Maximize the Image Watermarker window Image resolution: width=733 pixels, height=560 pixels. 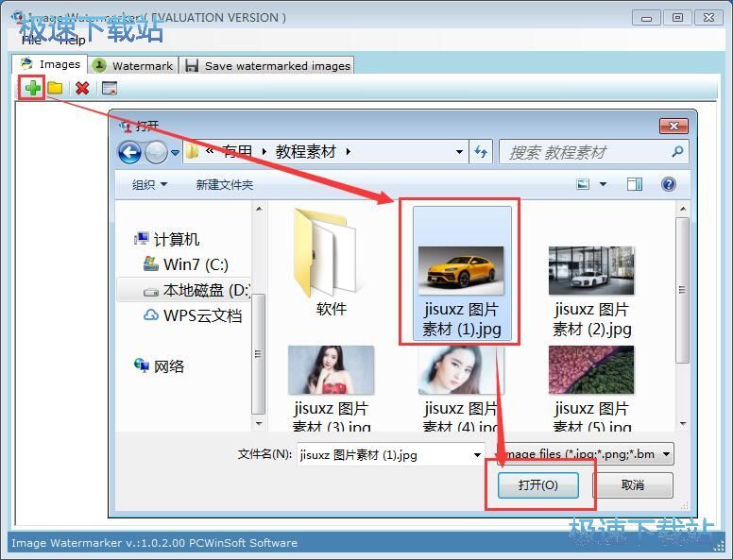(677, 18)
